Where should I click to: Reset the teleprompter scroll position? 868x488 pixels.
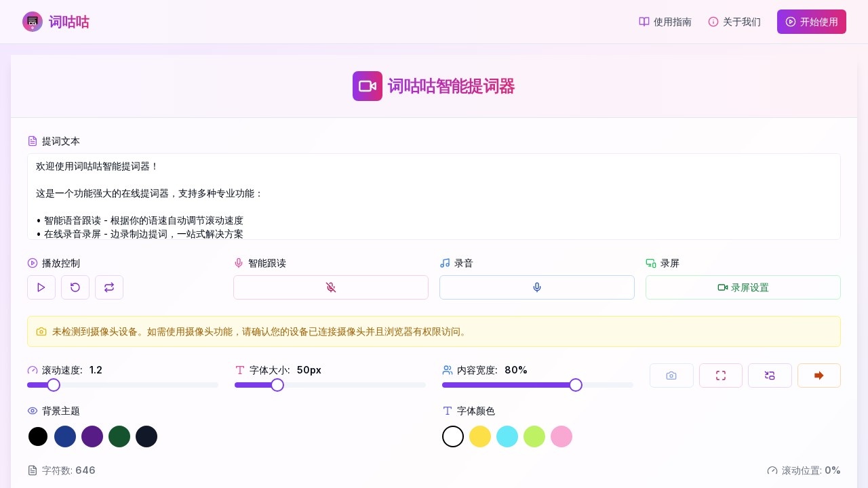(75, 287)
